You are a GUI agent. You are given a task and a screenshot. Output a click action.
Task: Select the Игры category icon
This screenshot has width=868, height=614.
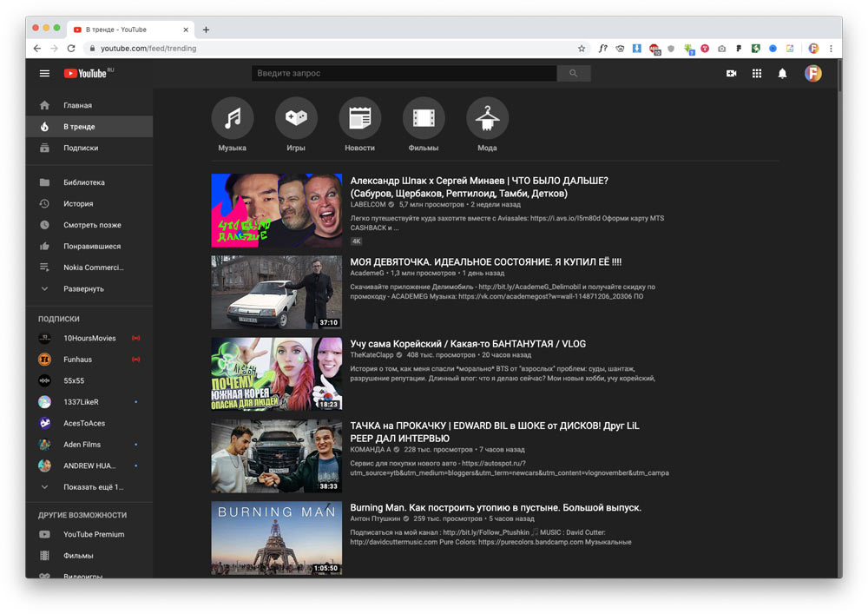coord(296,118)
